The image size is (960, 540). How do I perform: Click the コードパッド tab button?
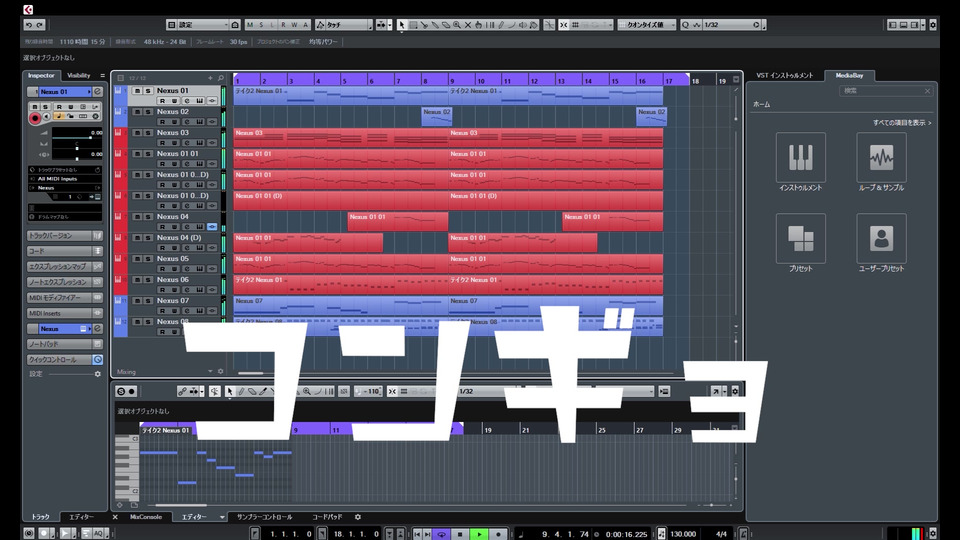click(x=327, y=517)
